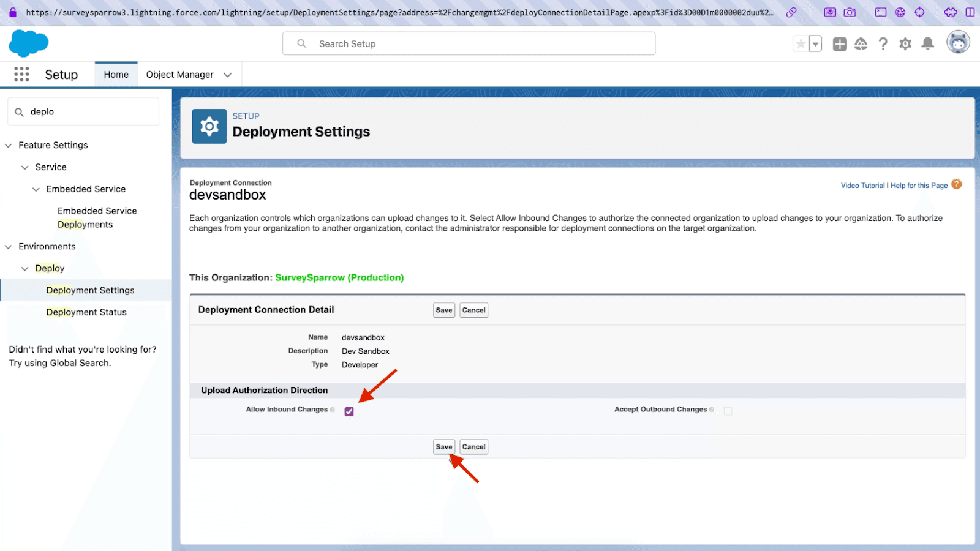The width and height of the screenshot is (980, 551).
Task: Uncheck the Allow Inbound Changes checkbox
Action: (x=349, y=411)
